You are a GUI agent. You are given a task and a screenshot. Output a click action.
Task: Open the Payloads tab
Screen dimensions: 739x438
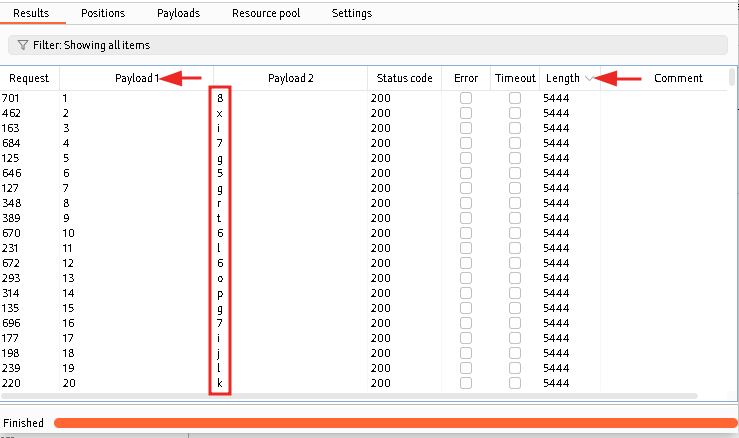point(178,13)
